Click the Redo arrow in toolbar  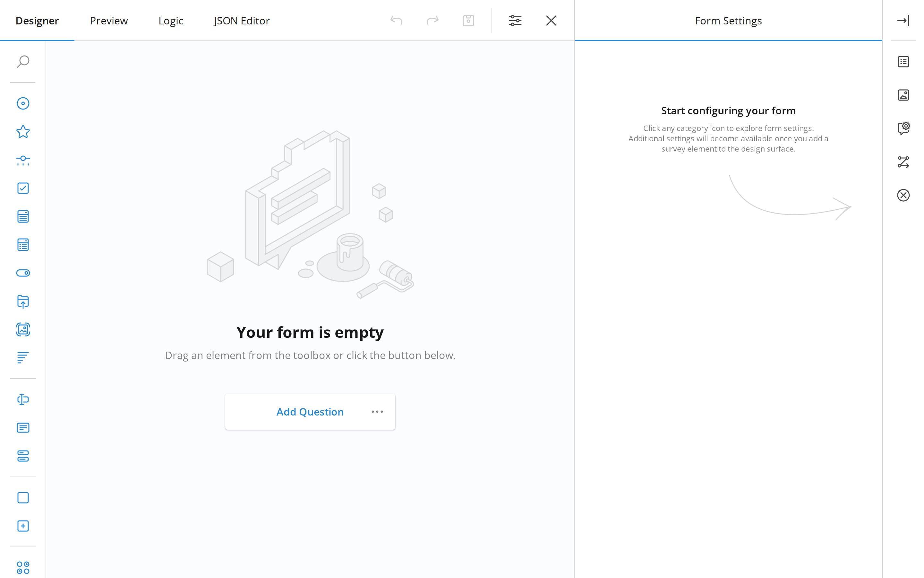[432, 20]
